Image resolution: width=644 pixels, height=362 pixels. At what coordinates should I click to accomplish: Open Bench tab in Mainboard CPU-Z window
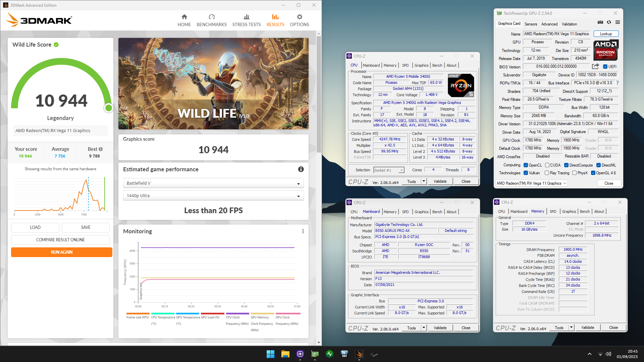[437, 212]
